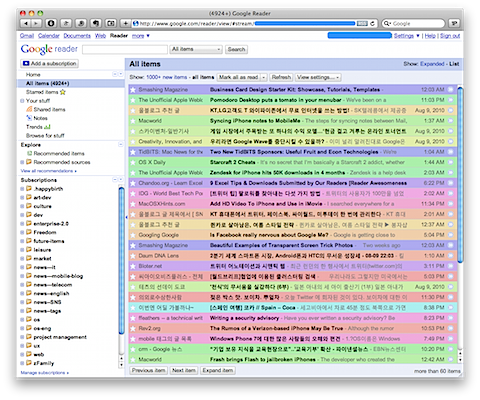Click the Search button
Screen dimensions: 480x400
pyautogui.click(x=236, y=49)
